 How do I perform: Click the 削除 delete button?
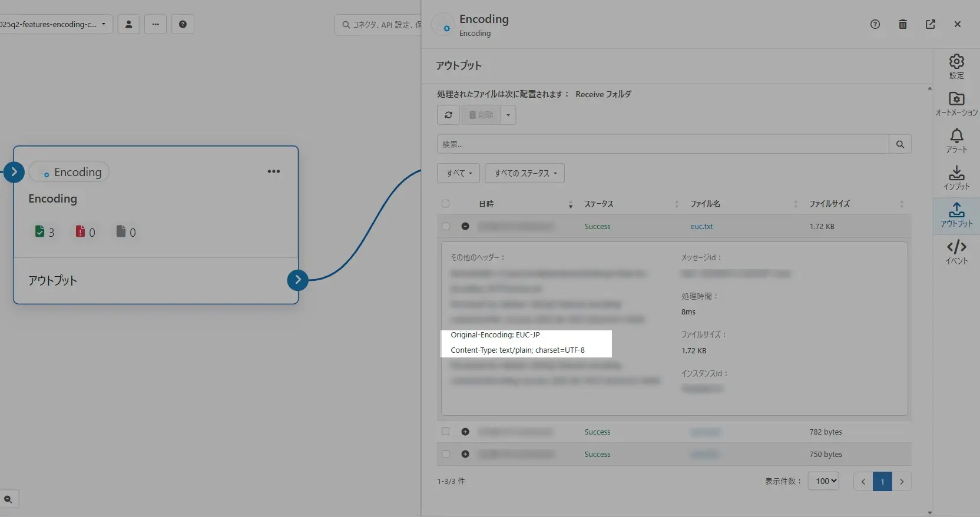pyautogui.click(x=481, y=115)
